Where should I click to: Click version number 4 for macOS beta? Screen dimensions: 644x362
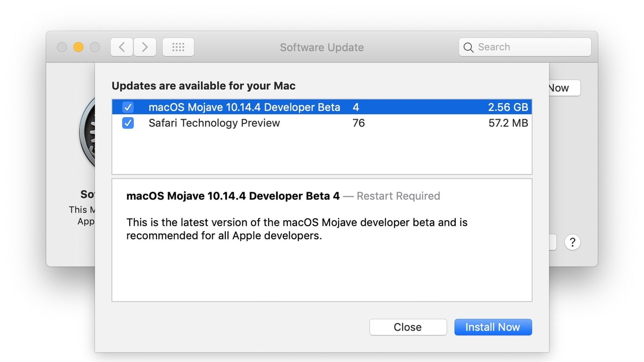356,107
